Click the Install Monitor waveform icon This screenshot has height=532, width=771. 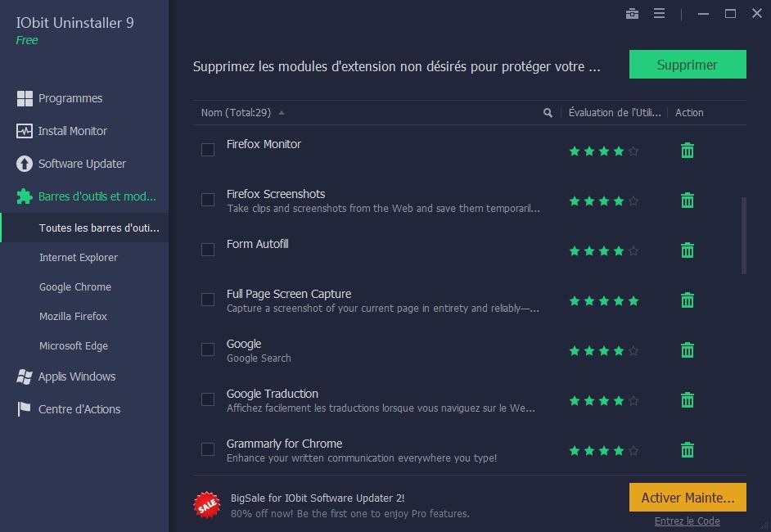pos(25,131)
